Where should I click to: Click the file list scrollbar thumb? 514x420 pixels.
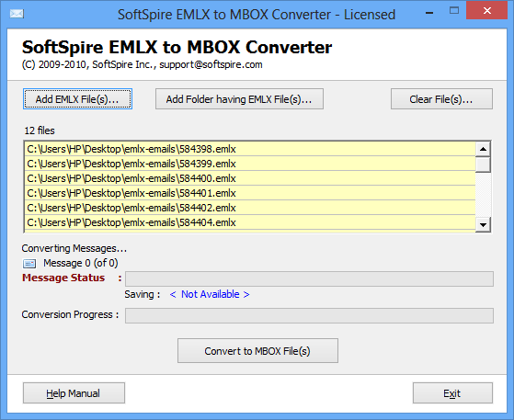pos(483,165)
